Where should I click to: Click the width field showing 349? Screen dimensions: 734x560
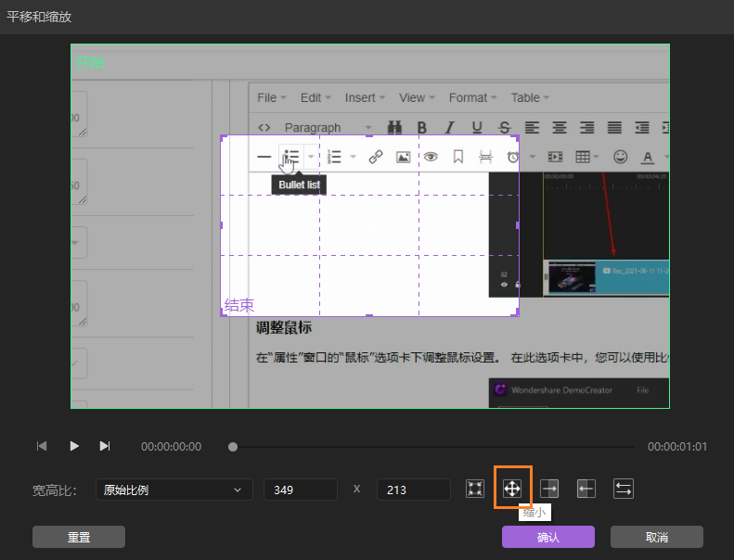(x=301, y=490)
